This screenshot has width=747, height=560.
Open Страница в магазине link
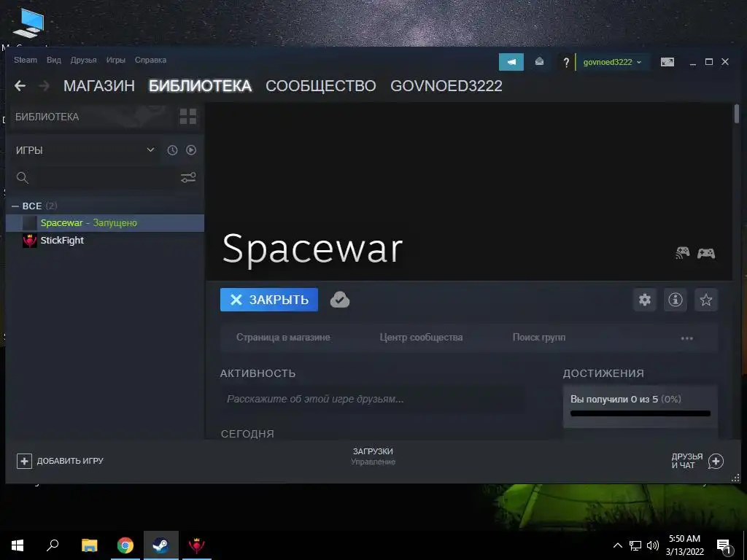click(x=283, y=337)
